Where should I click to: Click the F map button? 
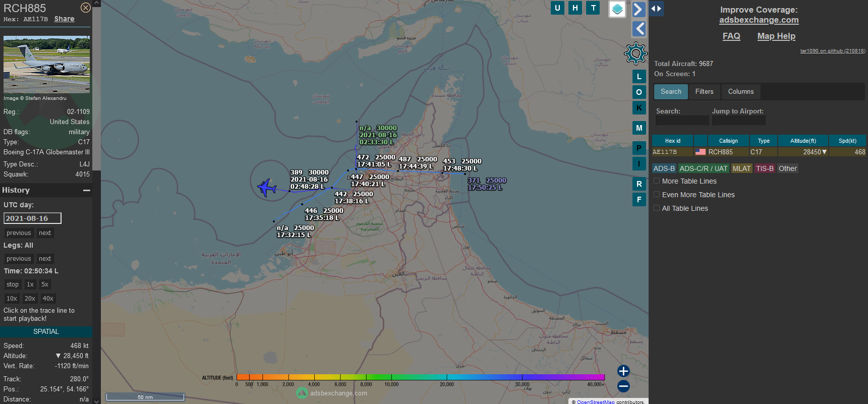[x=639, y=200]
